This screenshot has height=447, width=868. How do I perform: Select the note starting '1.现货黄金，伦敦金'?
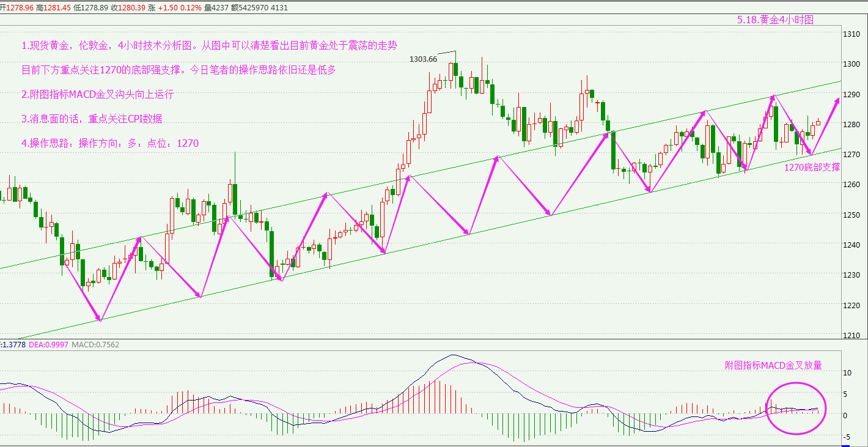click(210, 46)
